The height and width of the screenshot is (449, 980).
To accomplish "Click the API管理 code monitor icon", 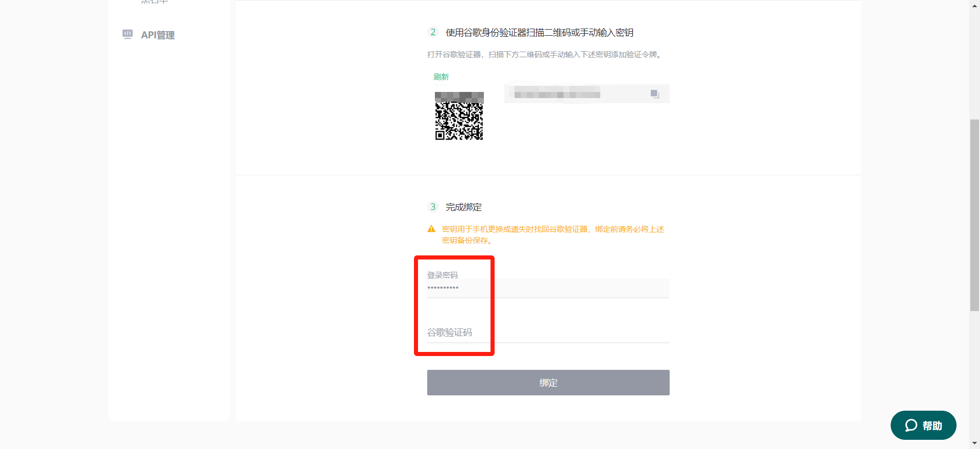I will (128, 34).
